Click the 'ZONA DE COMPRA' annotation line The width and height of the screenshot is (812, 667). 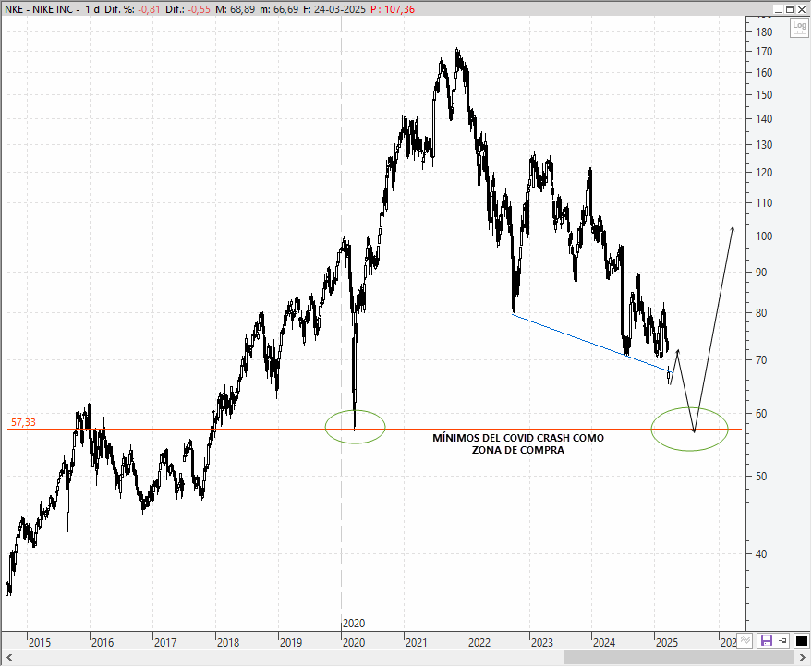(518, 450)
